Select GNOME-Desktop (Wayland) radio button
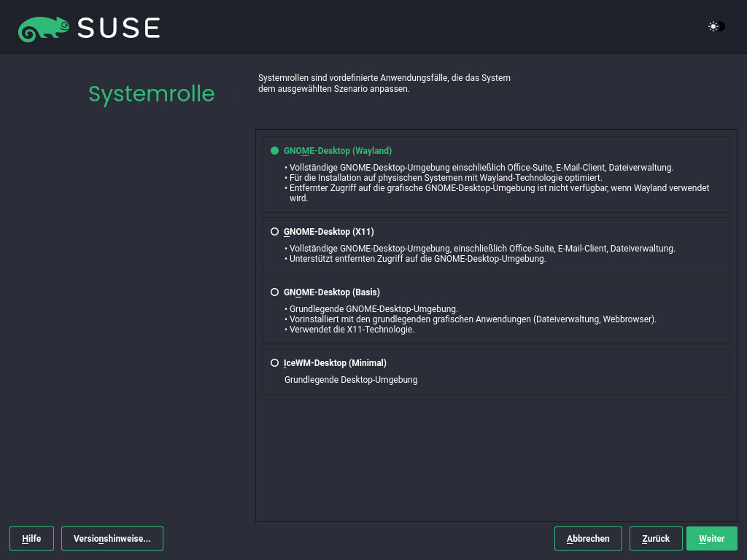The width and height of the screenshot is (747, 560). [274, 151]
